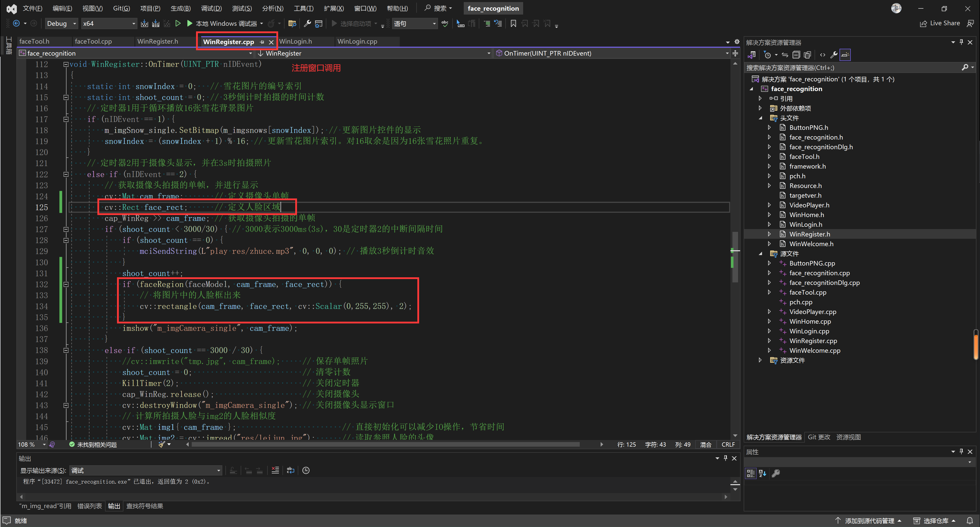The image size is (980, 527).
Task: Open the 调试(D) menu
Action: click(x=211, y=8)
